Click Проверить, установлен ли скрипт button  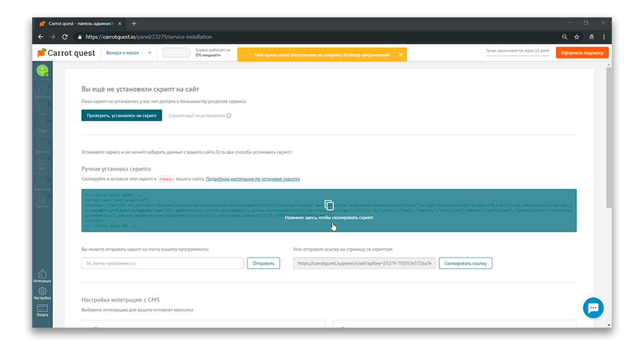[122, 115]
